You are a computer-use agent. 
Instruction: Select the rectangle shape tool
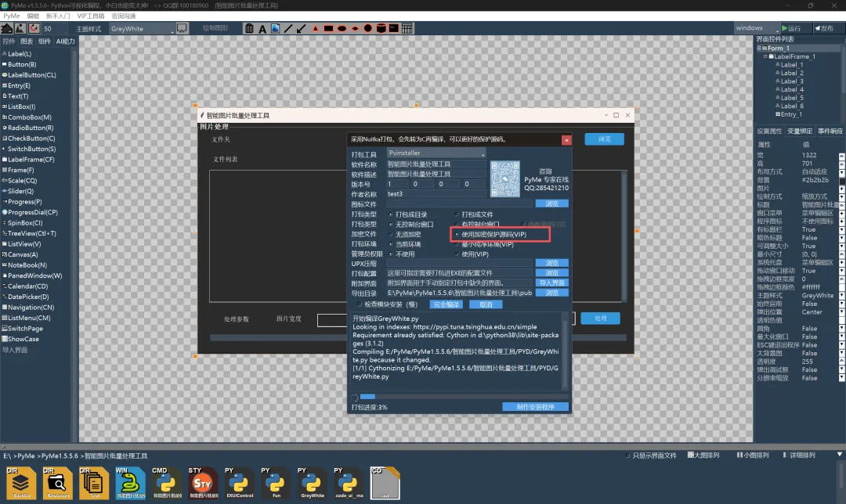click(328, 28)
